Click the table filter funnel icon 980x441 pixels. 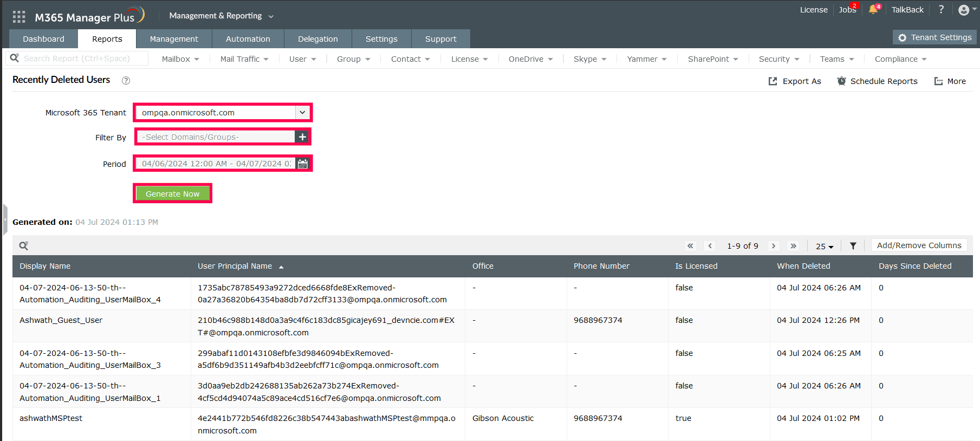point(853,246)
